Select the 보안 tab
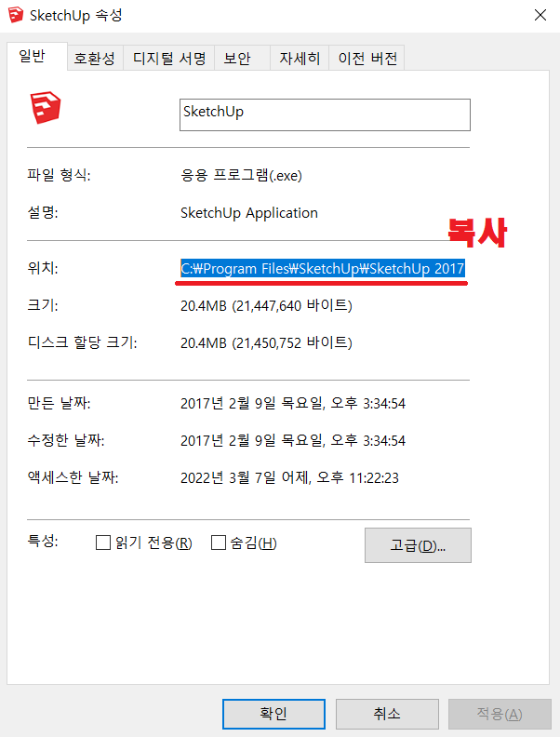560x737 pixels. point(242,59)
